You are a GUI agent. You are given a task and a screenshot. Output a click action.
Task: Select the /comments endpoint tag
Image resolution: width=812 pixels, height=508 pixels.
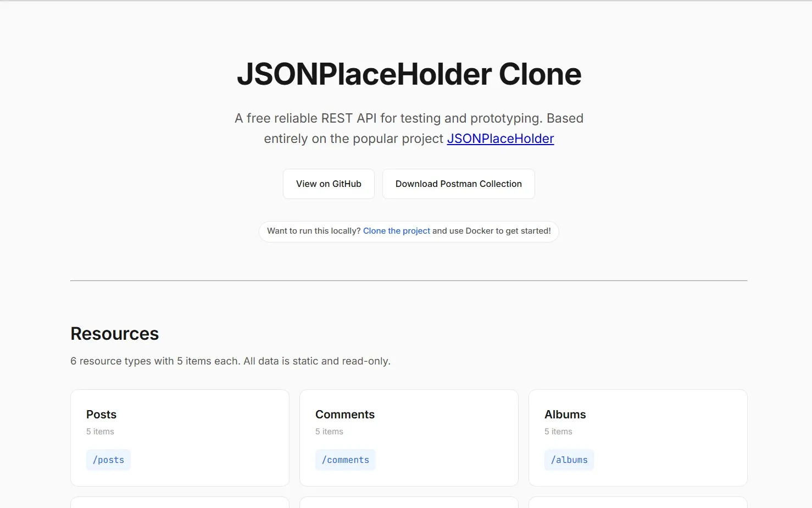[346, 460]
